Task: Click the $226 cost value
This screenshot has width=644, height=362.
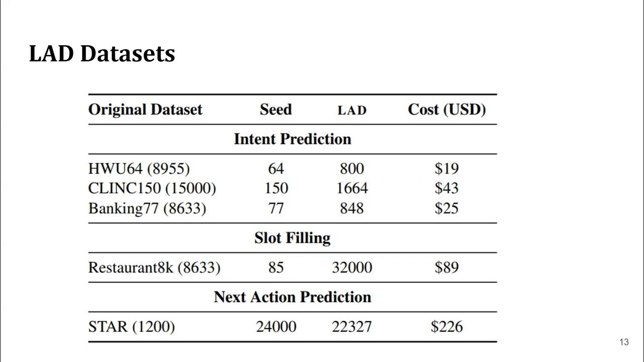Action: tap(447, 327)
